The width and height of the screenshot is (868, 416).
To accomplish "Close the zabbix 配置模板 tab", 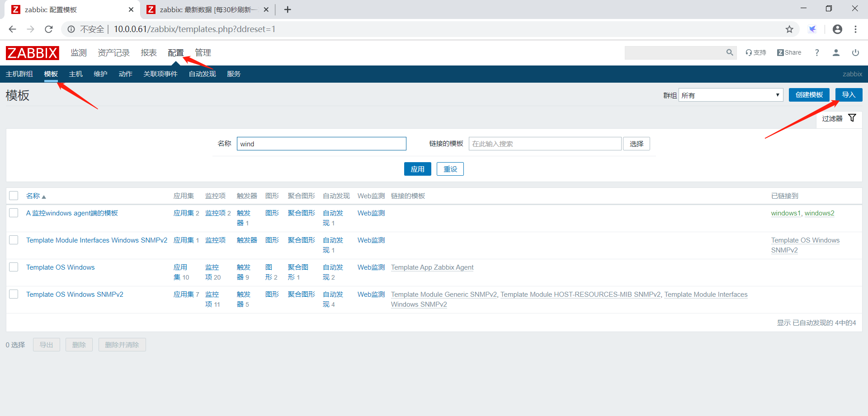I will (131, 9).
